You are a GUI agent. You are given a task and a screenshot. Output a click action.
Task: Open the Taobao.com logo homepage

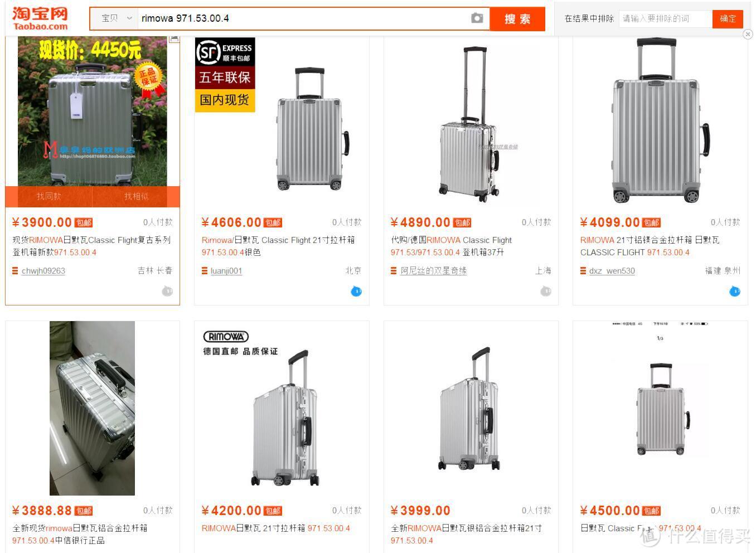pyautogui.click(x=40, y=18)
